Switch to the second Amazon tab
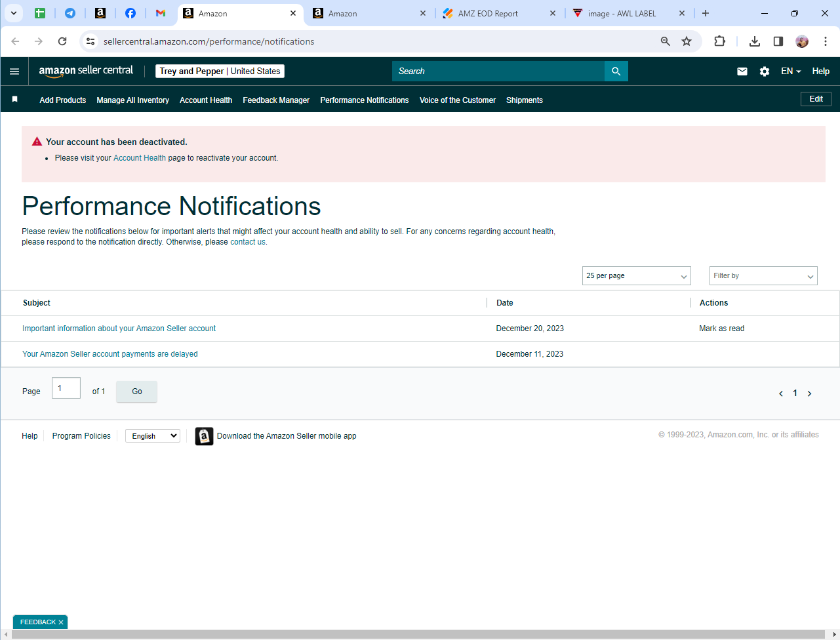Image resolution: width=840 pixels, height=640 pixels. click(x=369, y=13)
